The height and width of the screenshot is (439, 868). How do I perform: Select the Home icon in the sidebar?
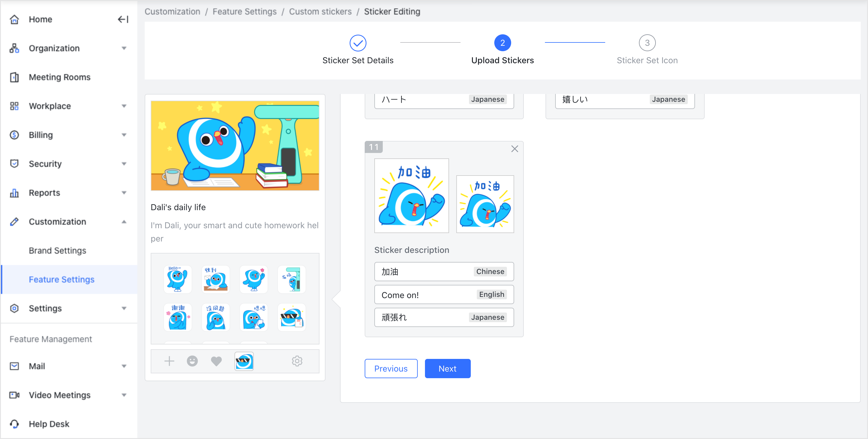click(14, 19)
